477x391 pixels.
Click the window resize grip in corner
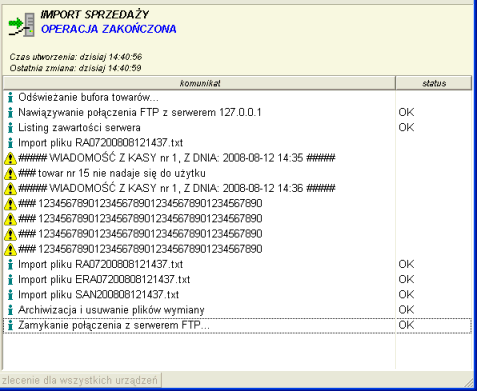468,382
